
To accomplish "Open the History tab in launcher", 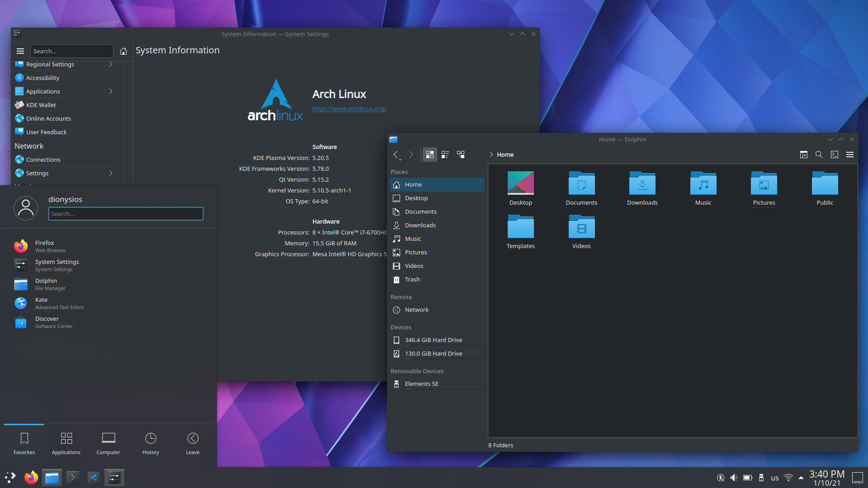I will click(x=151, y=443).
